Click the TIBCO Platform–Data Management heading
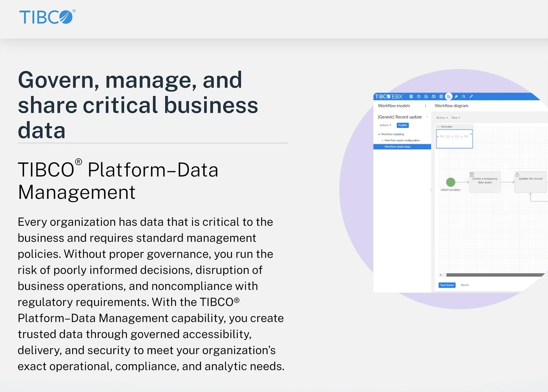Screen dimensions: 548x392 [x=118, y=181]
